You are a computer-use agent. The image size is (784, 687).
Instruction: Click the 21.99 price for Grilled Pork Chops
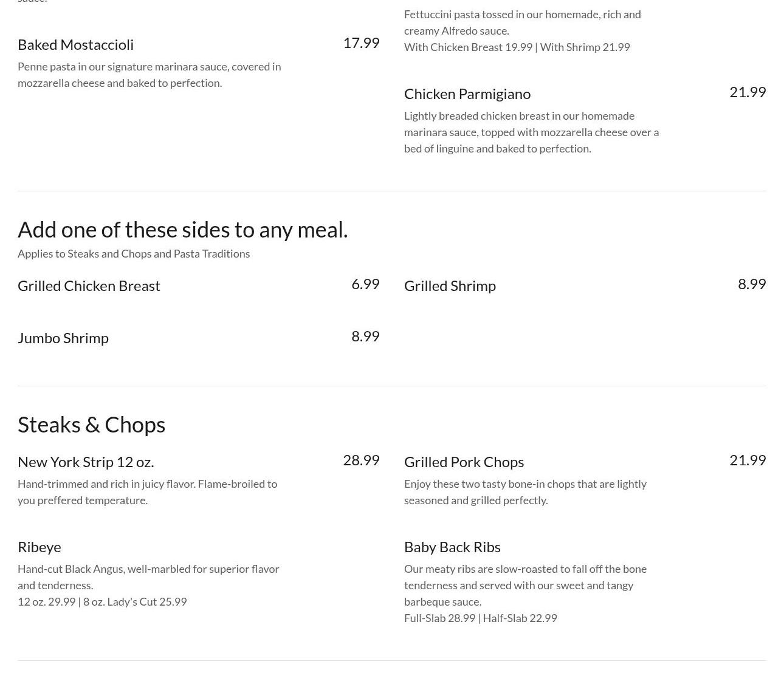(x=747, y=460)
